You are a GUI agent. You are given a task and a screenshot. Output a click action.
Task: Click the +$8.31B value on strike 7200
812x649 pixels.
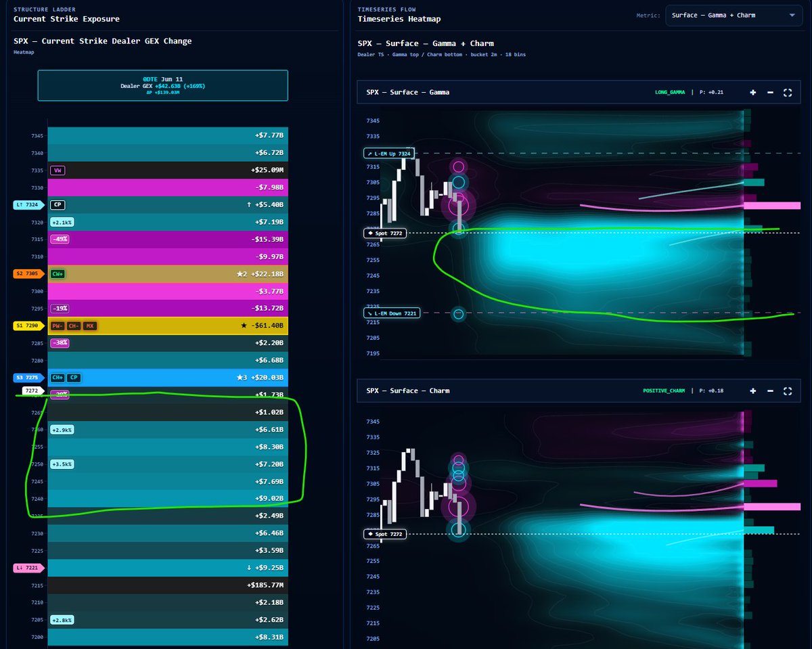pos(268,637)
